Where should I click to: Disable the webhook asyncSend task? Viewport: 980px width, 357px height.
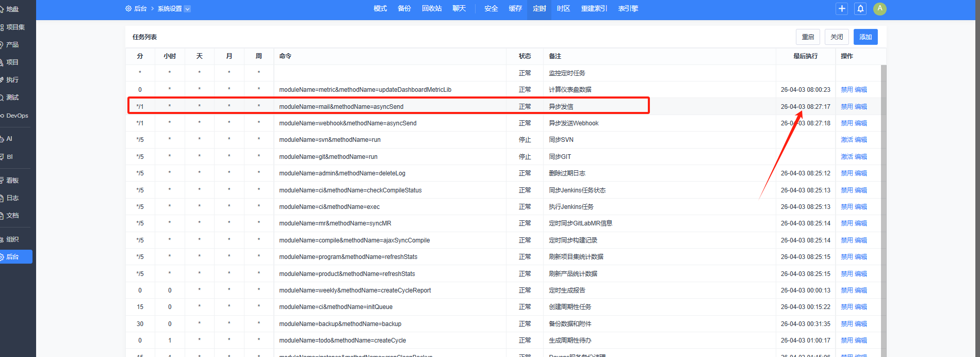847,123
